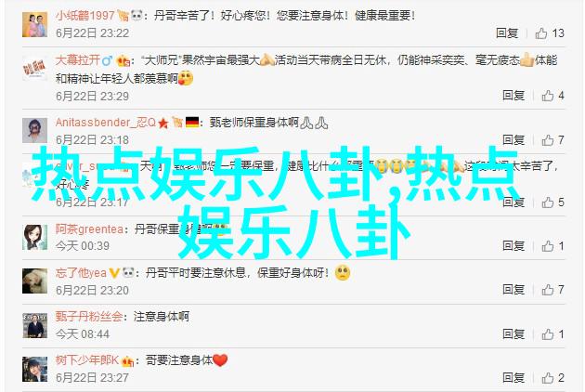585x392 pixels.
Task: Reply to 大幕拉开's comment
Action: click(x=513, y=96)
